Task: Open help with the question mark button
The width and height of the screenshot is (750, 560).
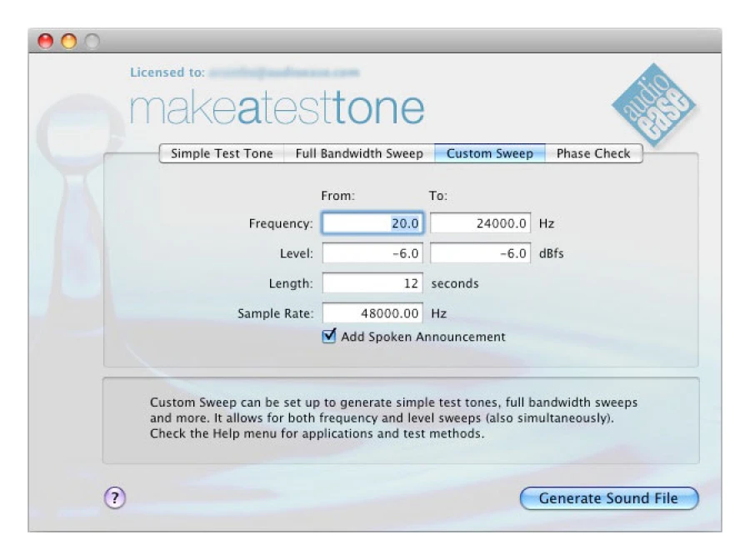Action: 115,497
